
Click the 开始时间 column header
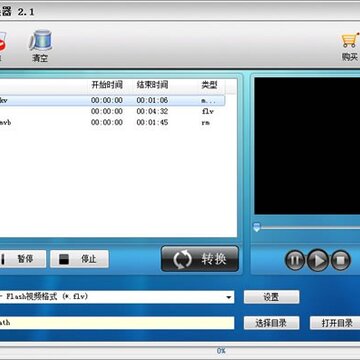coord(107,85)
